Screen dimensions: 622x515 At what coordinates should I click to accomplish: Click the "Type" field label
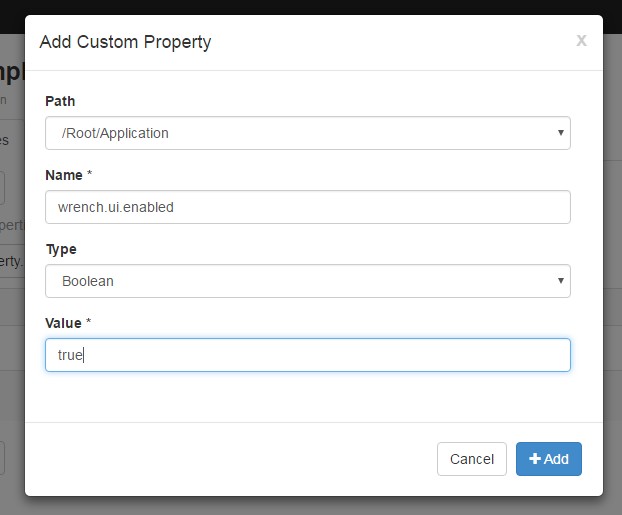[x=61, y=249]
